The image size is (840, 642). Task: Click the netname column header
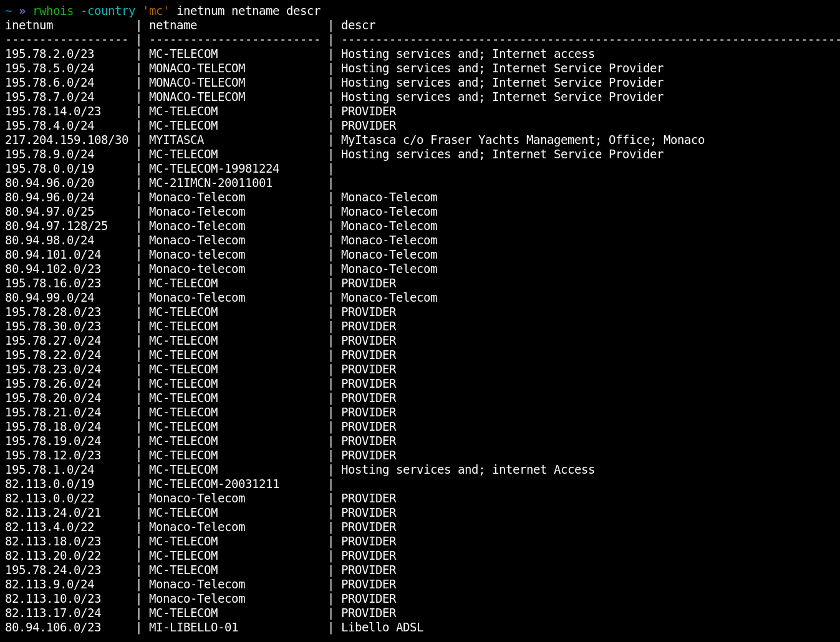point(173,26)
